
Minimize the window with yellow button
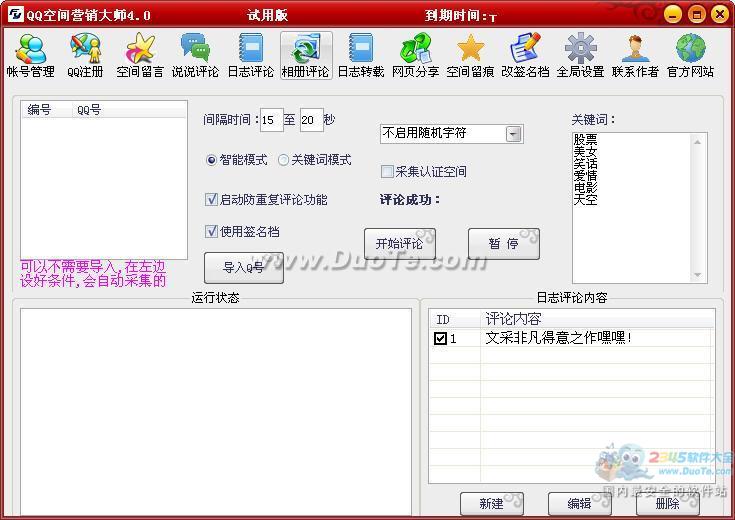pos(673,14)
